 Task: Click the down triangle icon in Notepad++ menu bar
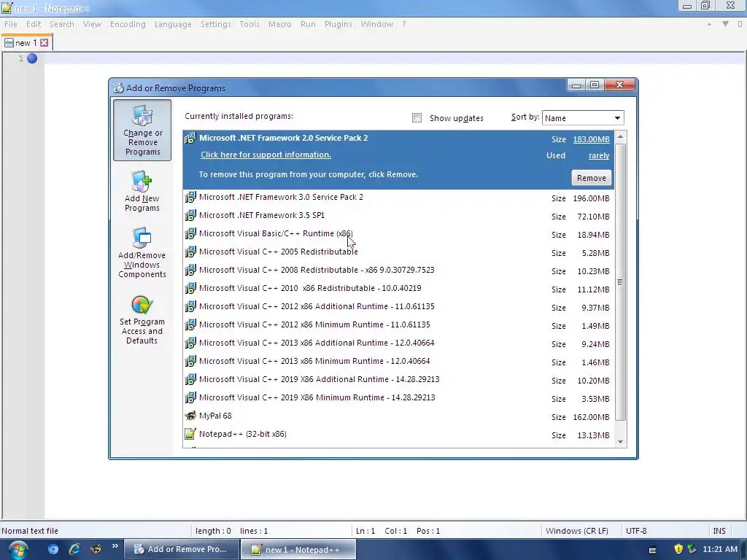click(725, 24)
